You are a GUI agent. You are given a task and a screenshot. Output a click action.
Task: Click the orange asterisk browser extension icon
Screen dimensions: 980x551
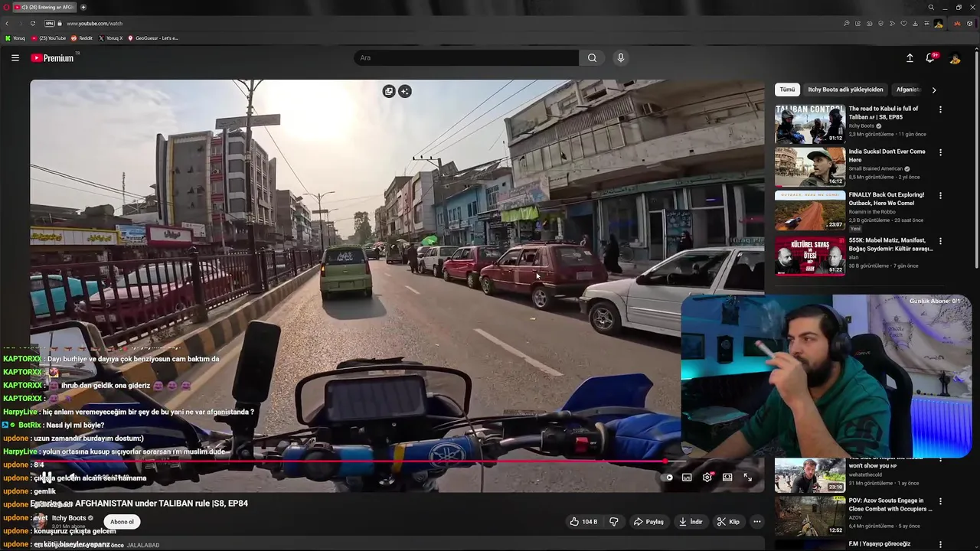pyautogui.click(x=957, y=23)
